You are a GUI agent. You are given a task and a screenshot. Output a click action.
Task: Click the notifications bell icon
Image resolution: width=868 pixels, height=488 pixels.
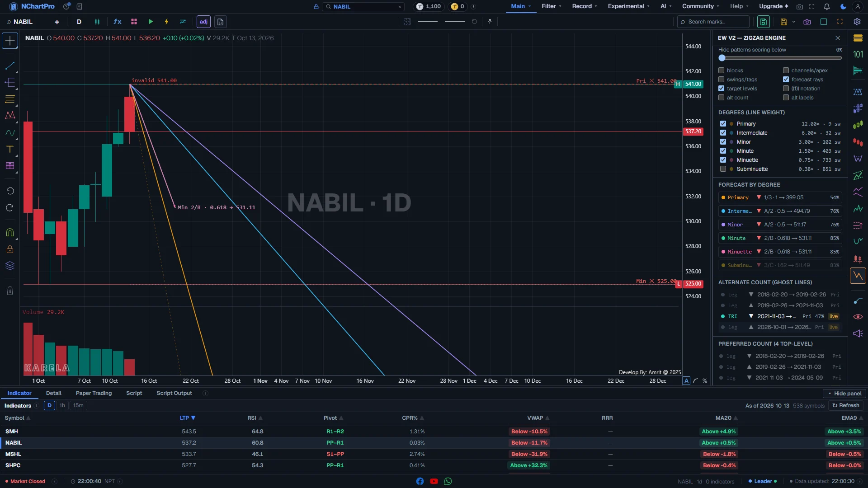[826, 6]
